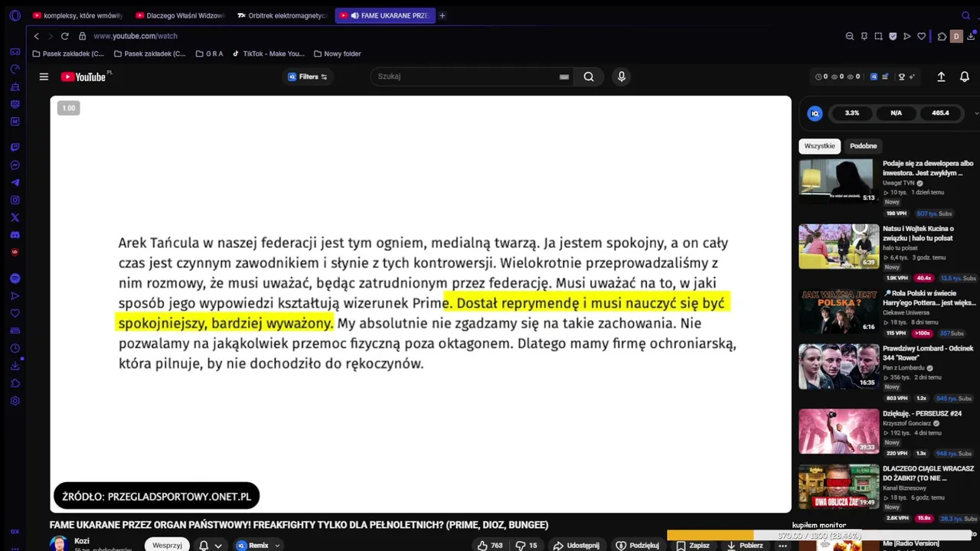Click the 1.00 playback speed badge on the video
980x551 pixels.
pyautogui.click(x=69, y=108)
